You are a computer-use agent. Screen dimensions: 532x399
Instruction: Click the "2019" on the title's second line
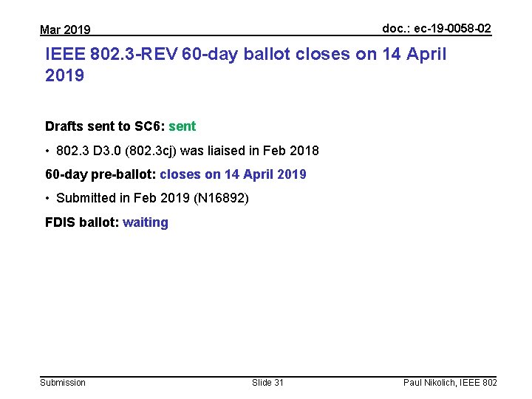[64, 75]
